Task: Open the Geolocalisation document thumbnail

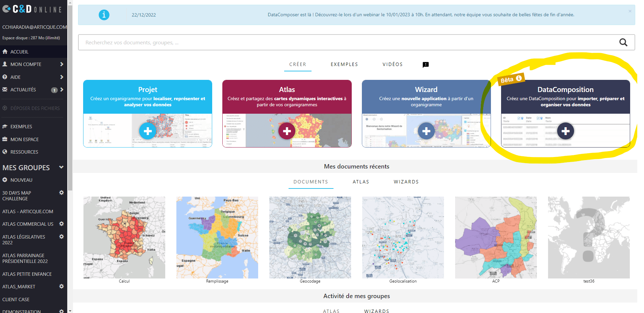Action: 403,238
